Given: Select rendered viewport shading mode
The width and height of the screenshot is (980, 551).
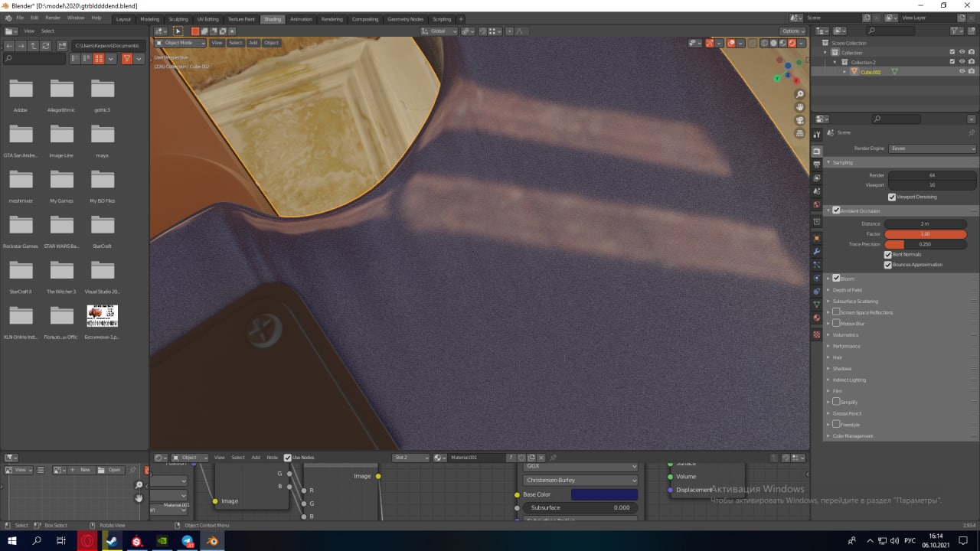Looking at the screenshot, I should [792, 43].
